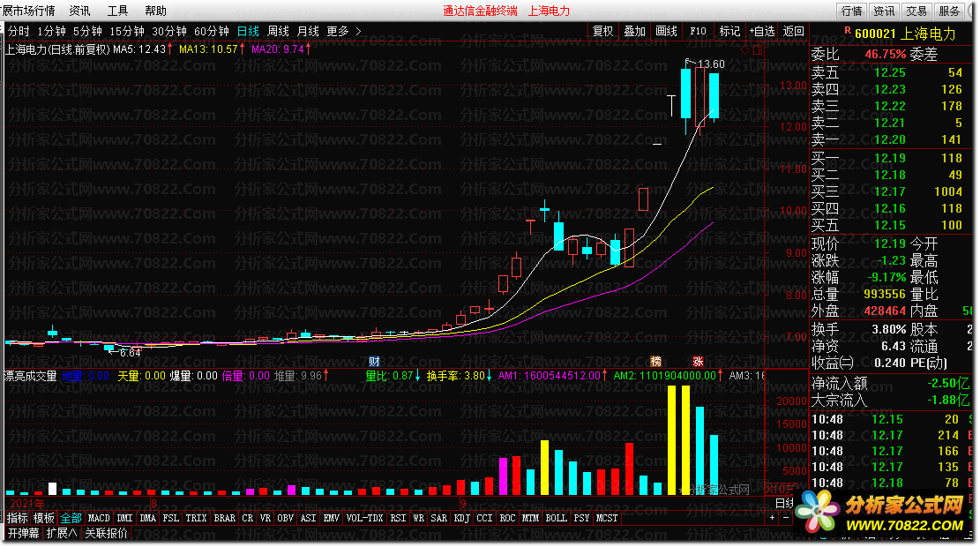Screen dimensions: 980x547
Task: Switch to the 分时 chart period
Action: coord(19,31)
